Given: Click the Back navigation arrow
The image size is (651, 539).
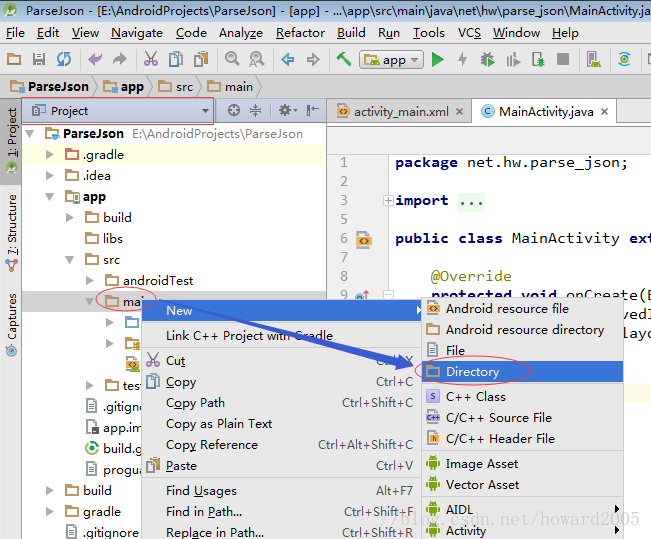Looking at the screenshot, I should pyautogui.click(x=288, y=60).
